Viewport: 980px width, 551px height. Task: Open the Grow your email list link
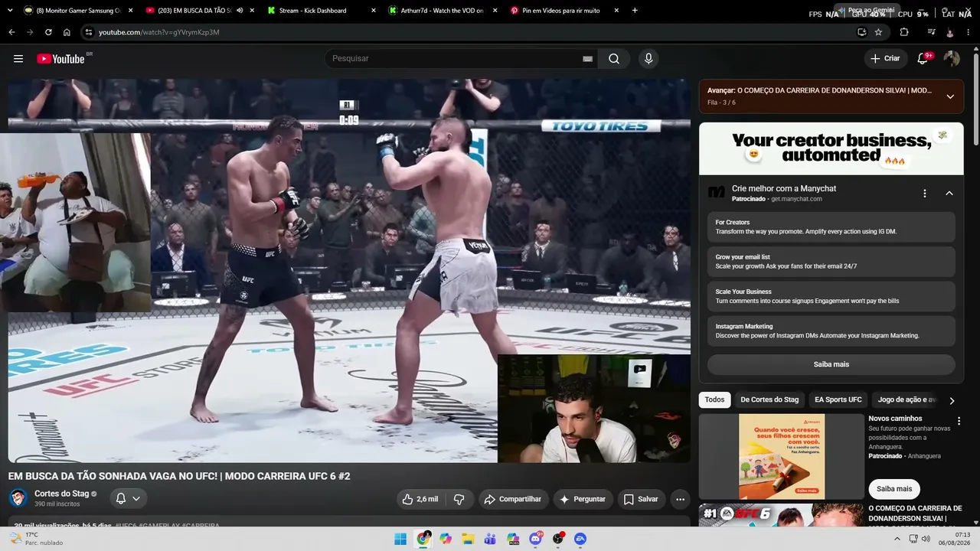[831, 262]
